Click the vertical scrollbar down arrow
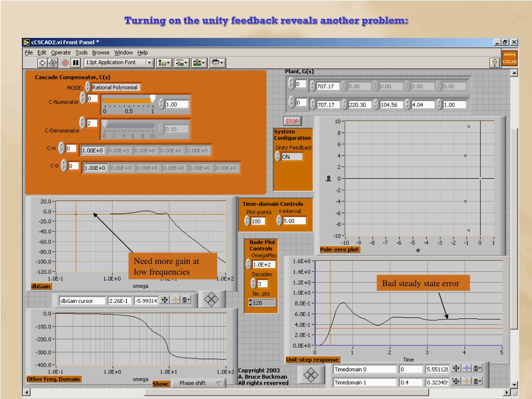Viewport: 532px width, 399px height. pyautogui.click(x=514, y=384)
